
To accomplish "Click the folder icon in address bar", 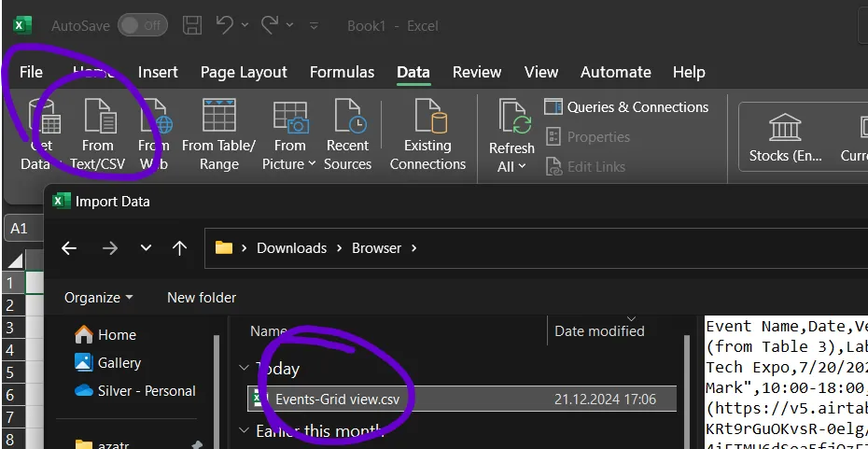I will tap(224, 247).
